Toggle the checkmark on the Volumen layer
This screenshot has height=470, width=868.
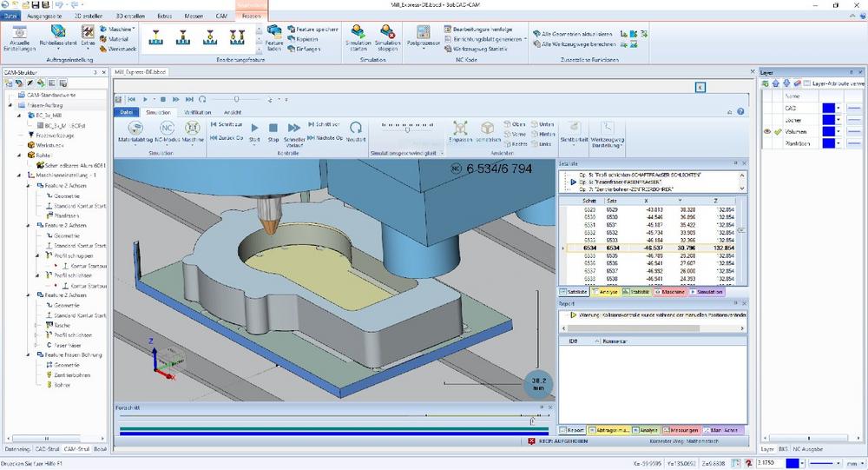pos(778,132)
